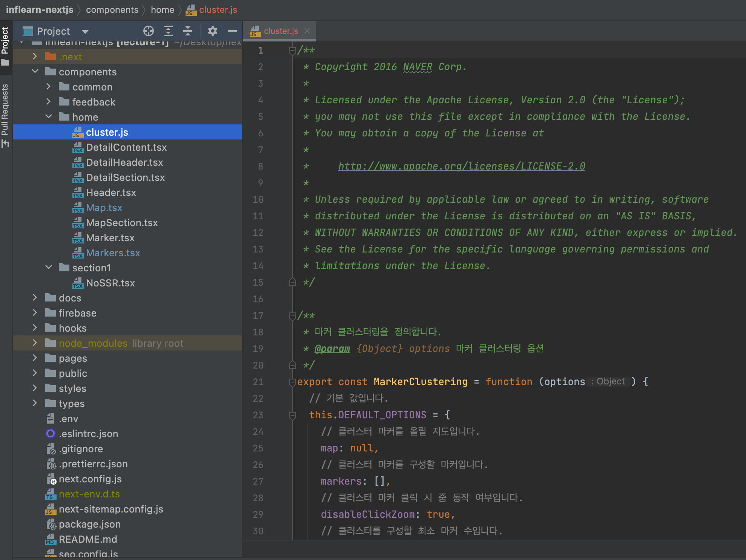Click home in the breadcrumb
This screenshot has width=746, height=560.
click(163, 9)
